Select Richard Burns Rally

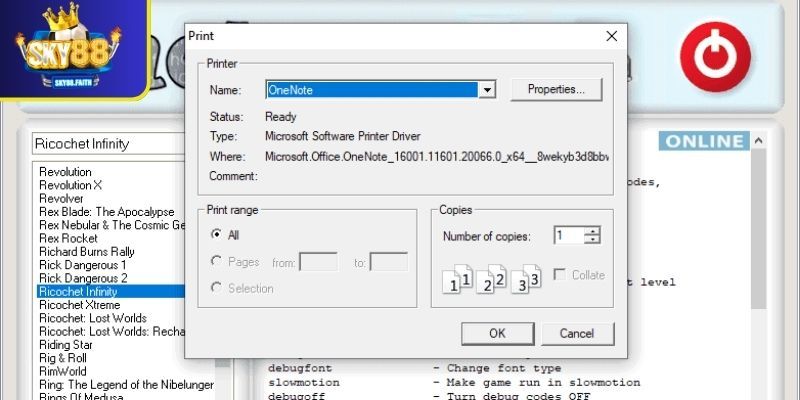coord(87,252)
